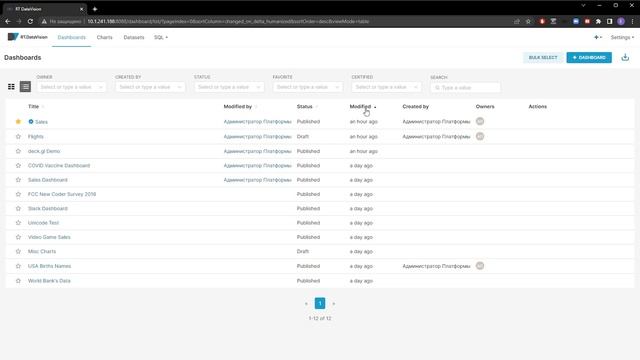The image size is (640, 360).
Task: Open the deck.gl Demo dashboard
Action: [44, 151]
